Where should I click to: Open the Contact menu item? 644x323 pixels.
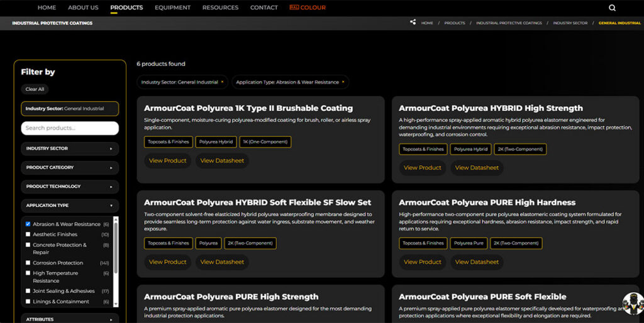(x=264, y=8)
